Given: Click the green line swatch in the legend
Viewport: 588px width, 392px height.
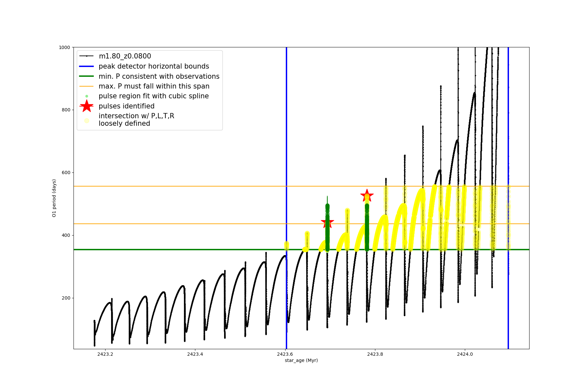Looking at the screenshot, I should click(87, 76).
